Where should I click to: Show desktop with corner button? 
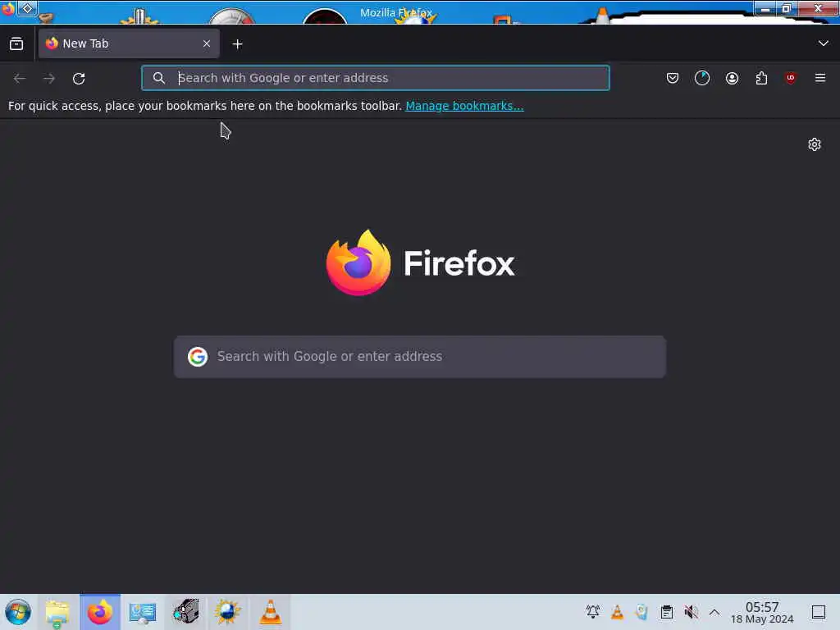click(819, 612)
